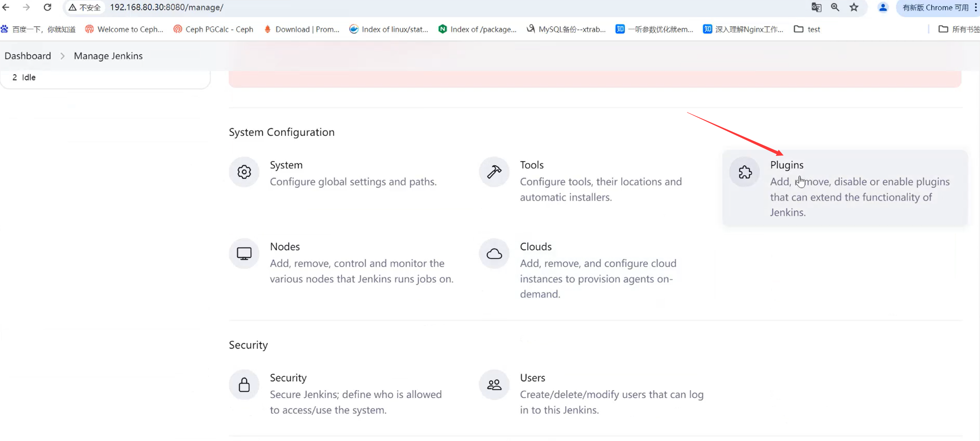Viewport: 980px width, 441px height.
Task: Click the translate page icon
Action: (816, 7)
